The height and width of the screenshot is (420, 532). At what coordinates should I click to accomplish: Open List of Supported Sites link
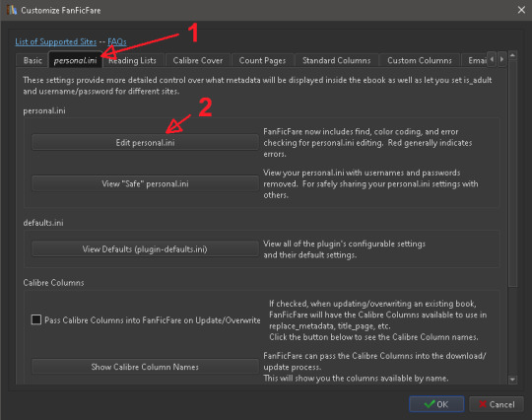[55, 41]
